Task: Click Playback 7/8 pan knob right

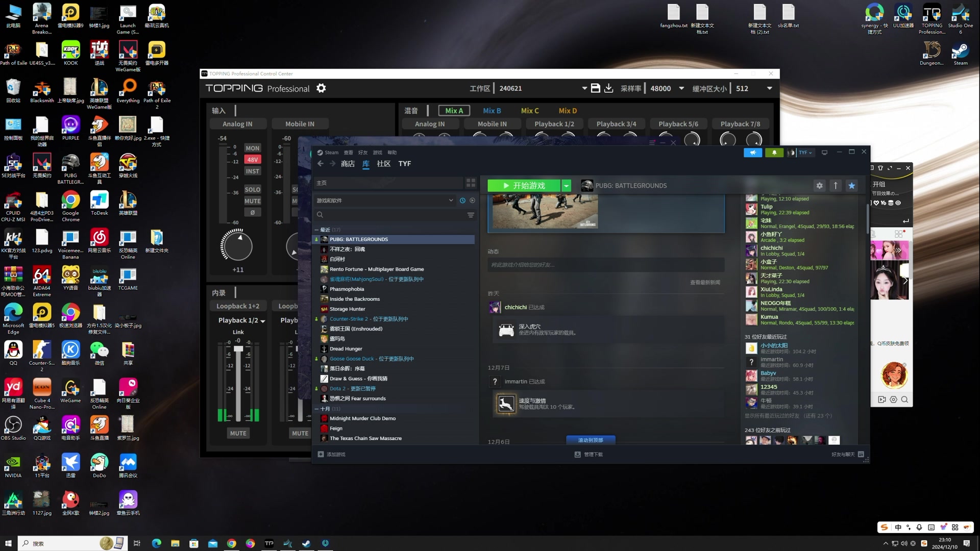Action: (x=754, y=139)
